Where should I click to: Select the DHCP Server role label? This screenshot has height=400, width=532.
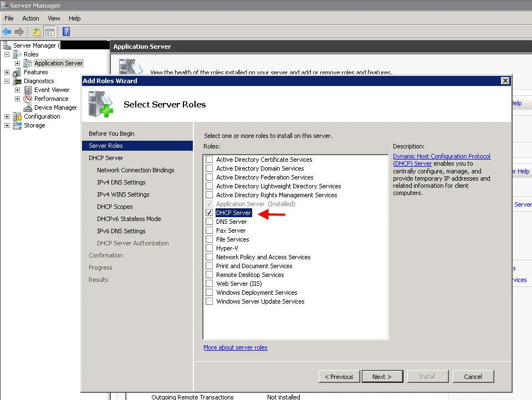coord(233,213)
